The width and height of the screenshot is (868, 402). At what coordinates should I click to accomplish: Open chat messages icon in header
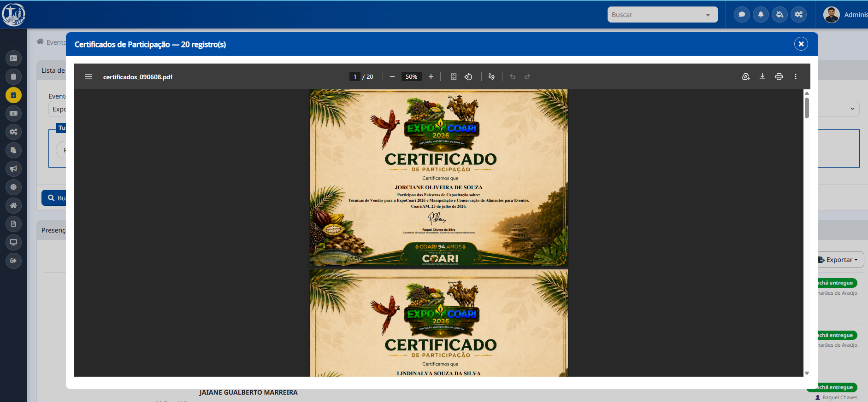742,15
